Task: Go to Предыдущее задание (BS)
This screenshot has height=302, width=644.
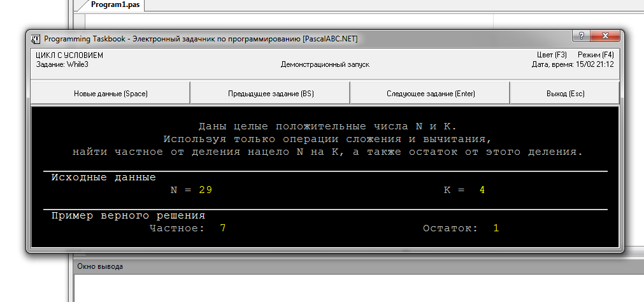Action: [270, 93]
